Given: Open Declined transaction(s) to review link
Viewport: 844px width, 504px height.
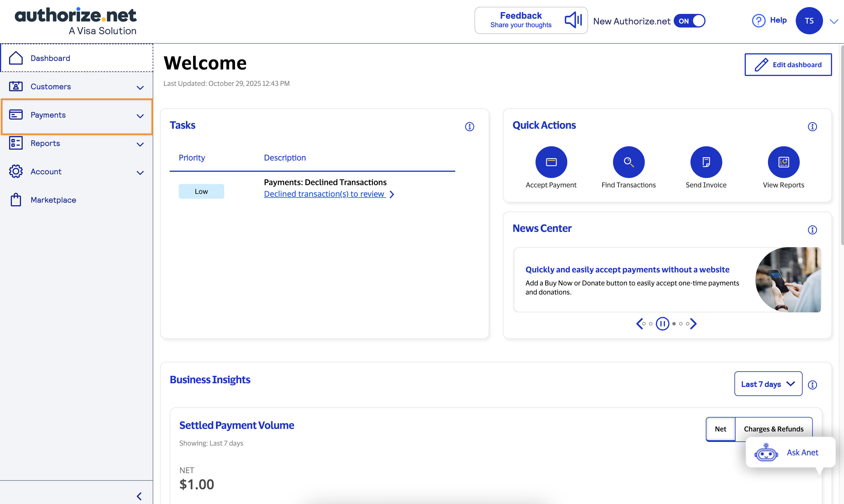Looking at the screenshot, I should click(x=325, y=194).
